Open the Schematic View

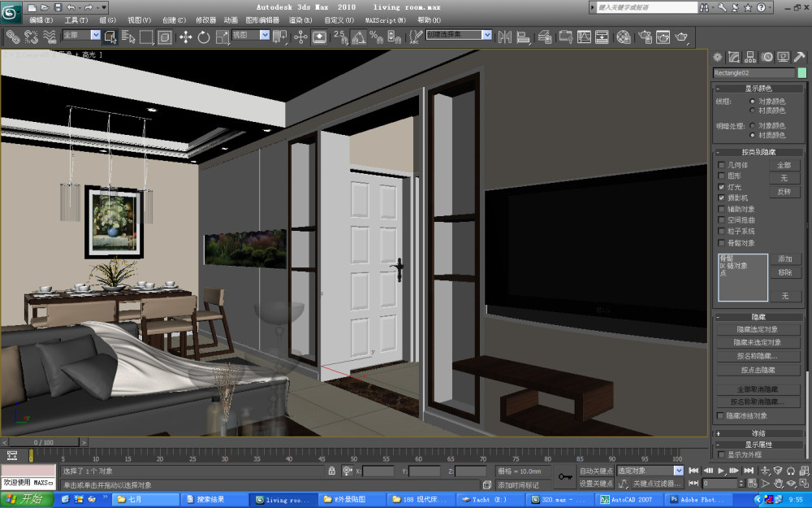(602, 37)
